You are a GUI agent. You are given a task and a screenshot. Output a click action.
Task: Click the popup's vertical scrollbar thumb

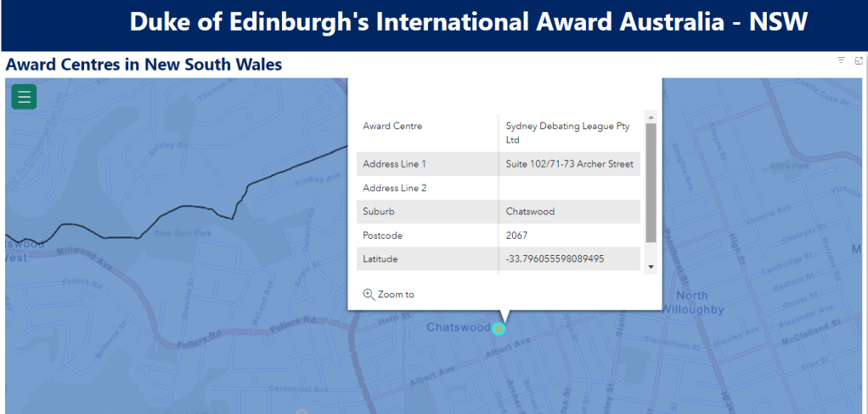point(651,182)
